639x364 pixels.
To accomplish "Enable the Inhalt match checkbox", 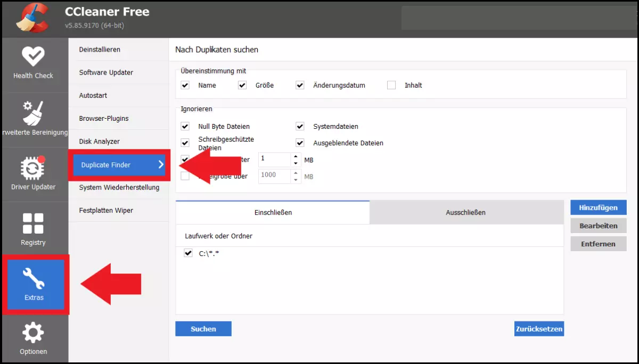I will 391,85.
